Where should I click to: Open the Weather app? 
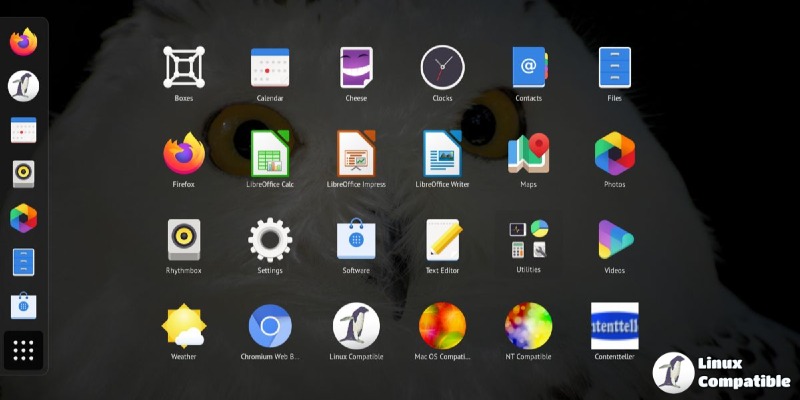pyautogui.click(x=184, y=326)
